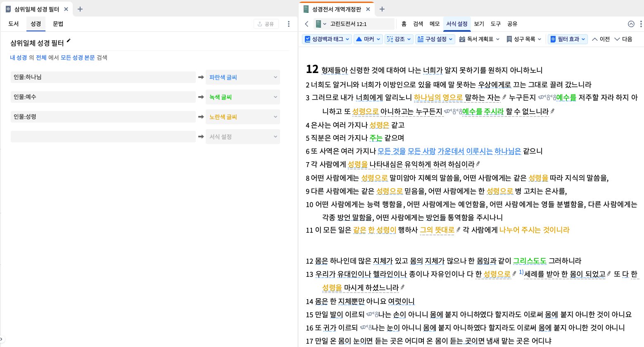Open the 녹색 글씨 format dropdown
This screenshot has height=347, width=644.
click(x=243, y=97)
